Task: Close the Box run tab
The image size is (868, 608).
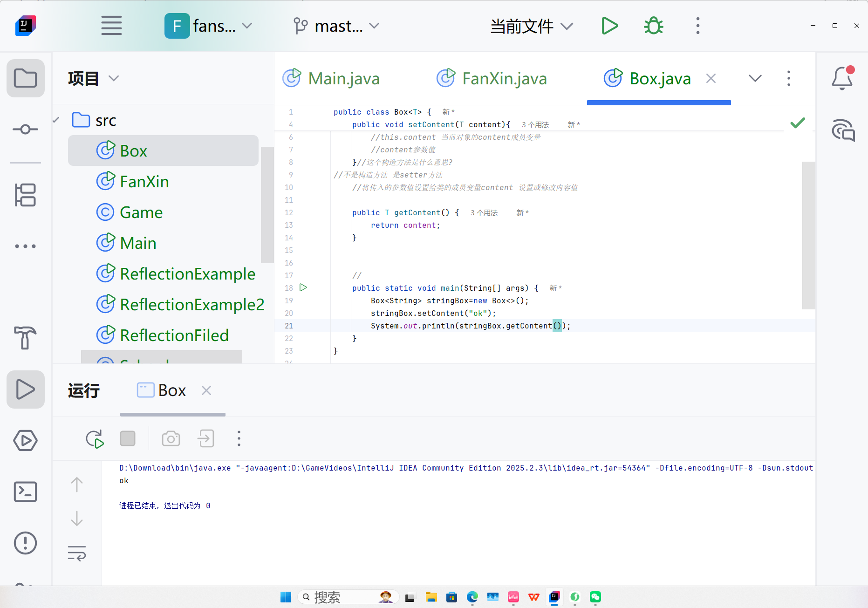Action: pos(206,390)
